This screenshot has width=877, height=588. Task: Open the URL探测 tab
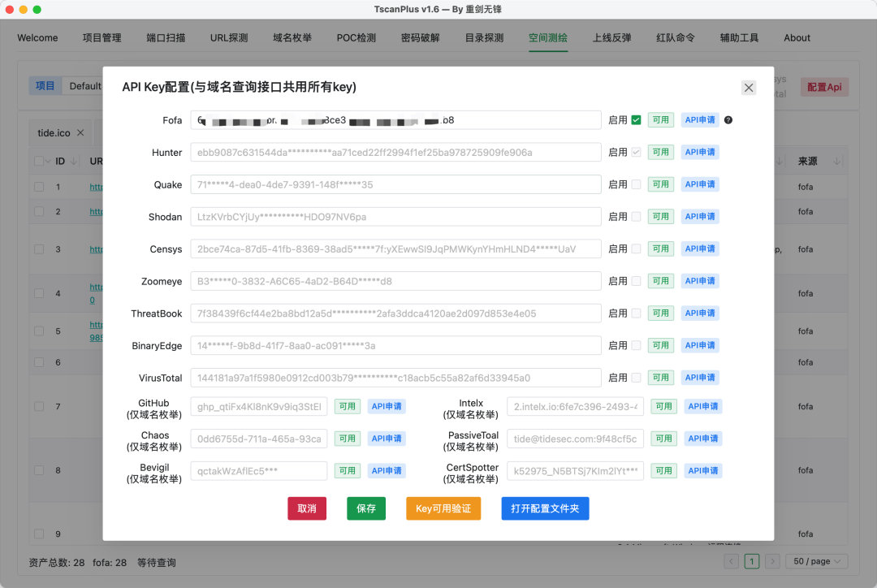pyautogui.click(x=229, y=38)
